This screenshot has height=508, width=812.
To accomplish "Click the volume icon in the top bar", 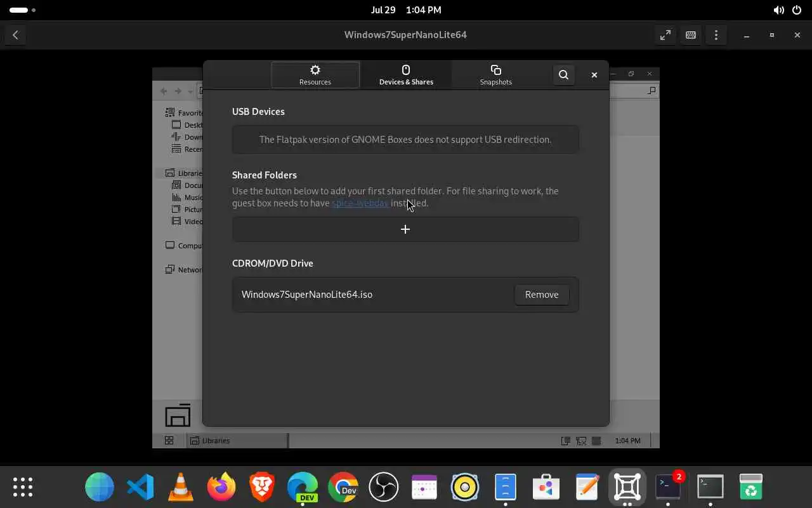I will point(778,10).
